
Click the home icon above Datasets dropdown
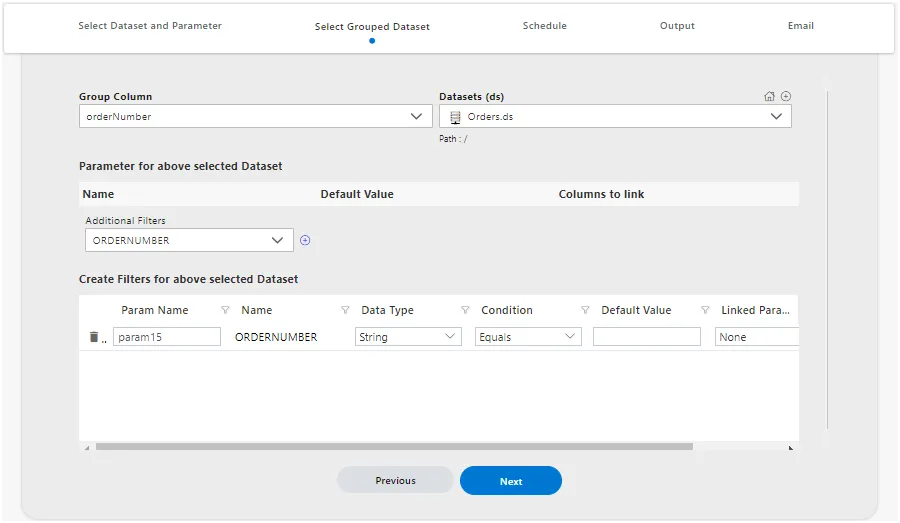[769, 96]
